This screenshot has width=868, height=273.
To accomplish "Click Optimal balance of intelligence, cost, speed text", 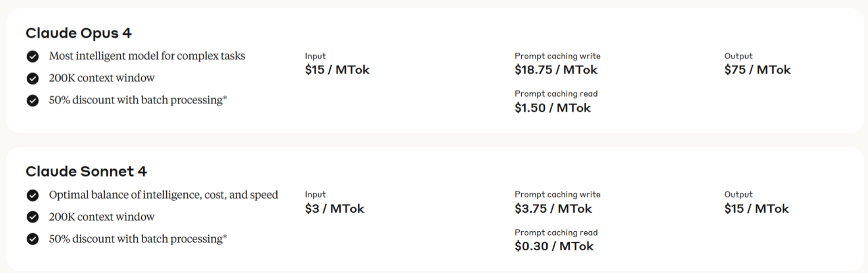I will 163,195.
